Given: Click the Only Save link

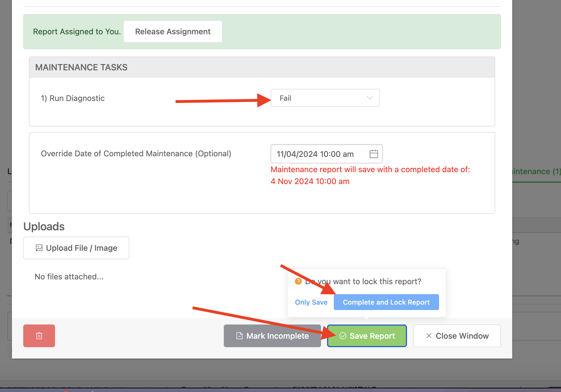Looking at the screenshot, I should (x=311, y=302).
